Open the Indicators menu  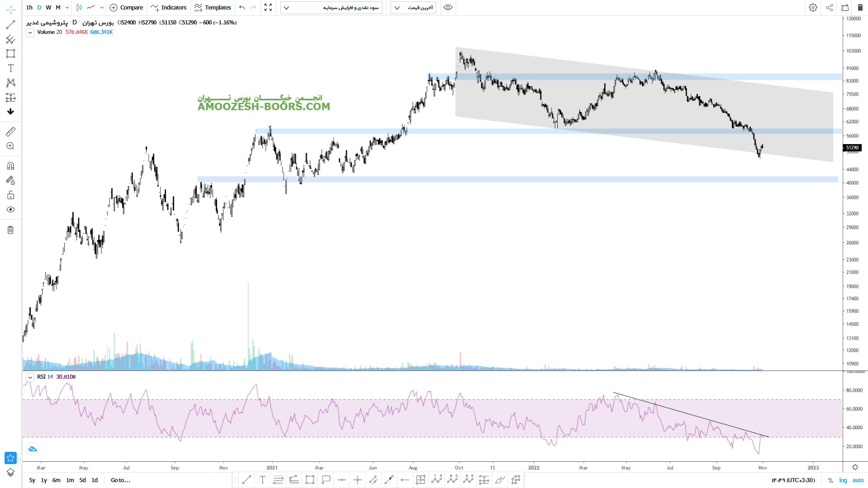tap(169, 8)
